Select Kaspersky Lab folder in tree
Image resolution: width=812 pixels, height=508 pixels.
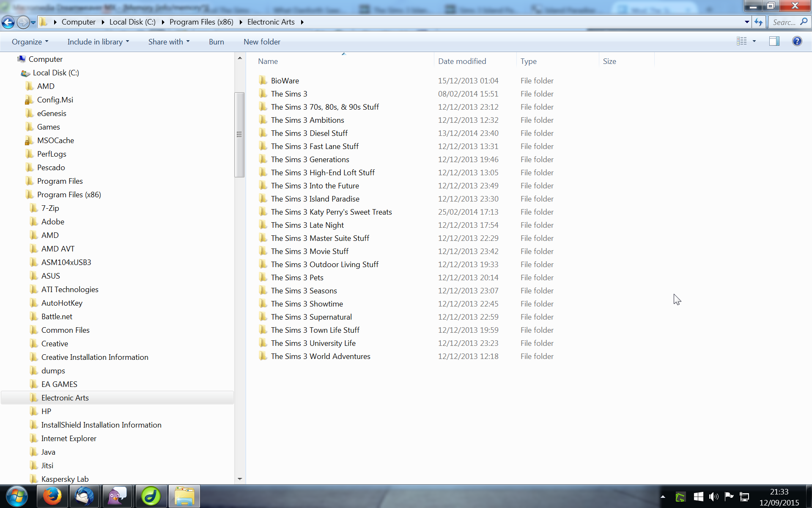tap(65, 479)
